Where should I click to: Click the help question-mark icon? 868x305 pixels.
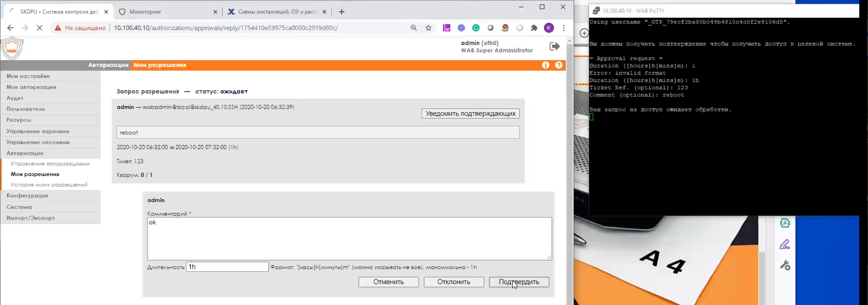559,65
